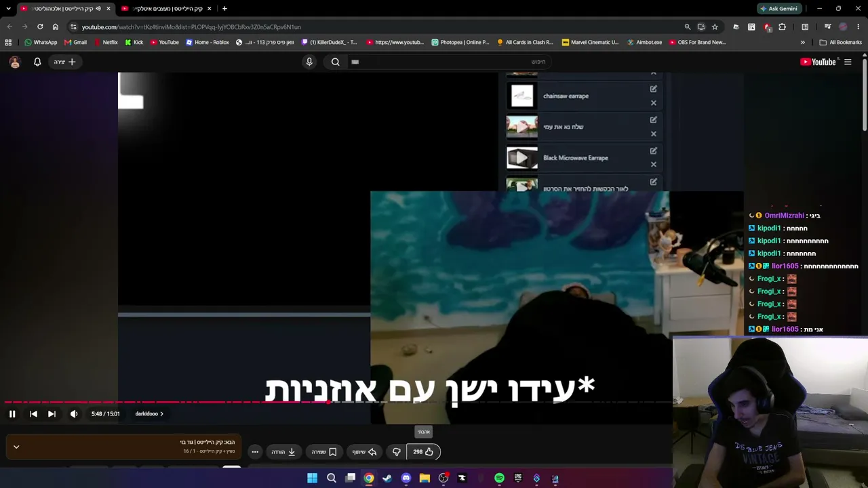The image size is (868, 488).
Task: Open Epic Games Launcher from the taskbar
Action: [518, 479]
